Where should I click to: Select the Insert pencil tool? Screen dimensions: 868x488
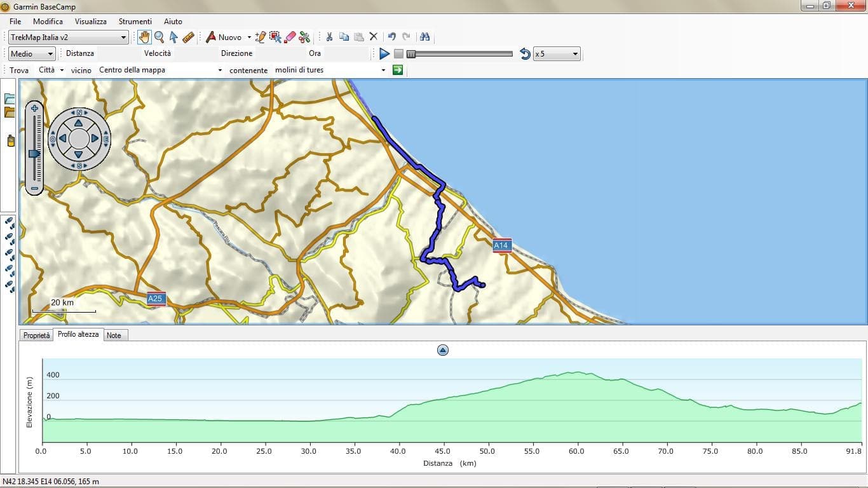[261, 37]
